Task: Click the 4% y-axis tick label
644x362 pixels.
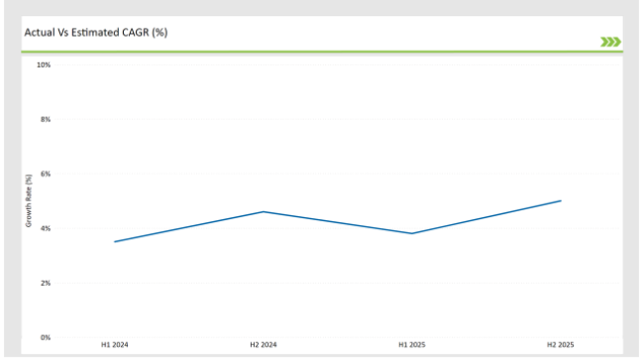Action: 46,228
